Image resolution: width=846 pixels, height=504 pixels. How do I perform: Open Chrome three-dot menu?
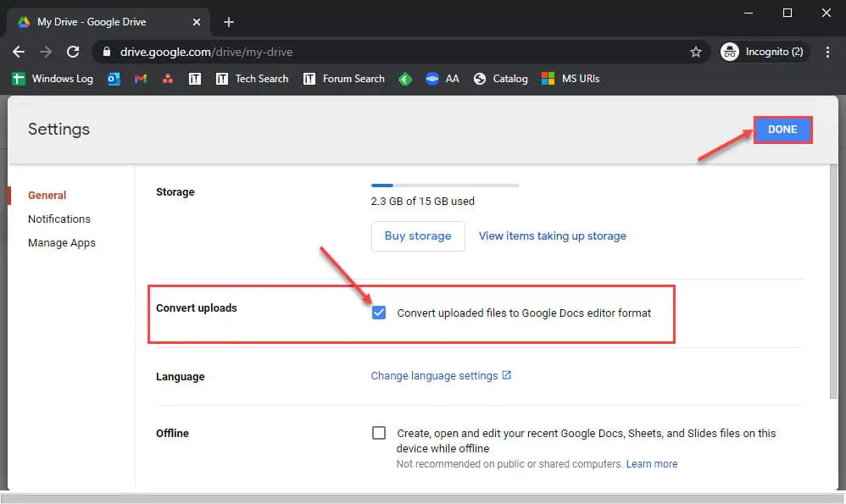(827, 52)
